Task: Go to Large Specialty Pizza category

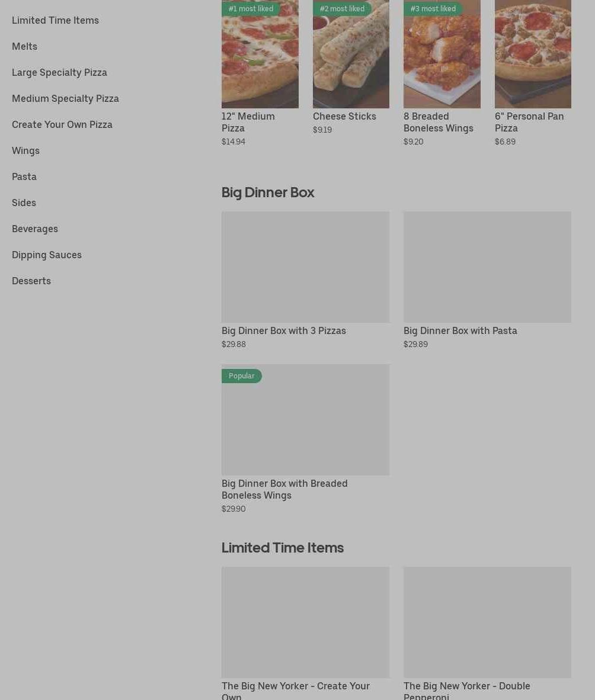Action: coord(59,72)
